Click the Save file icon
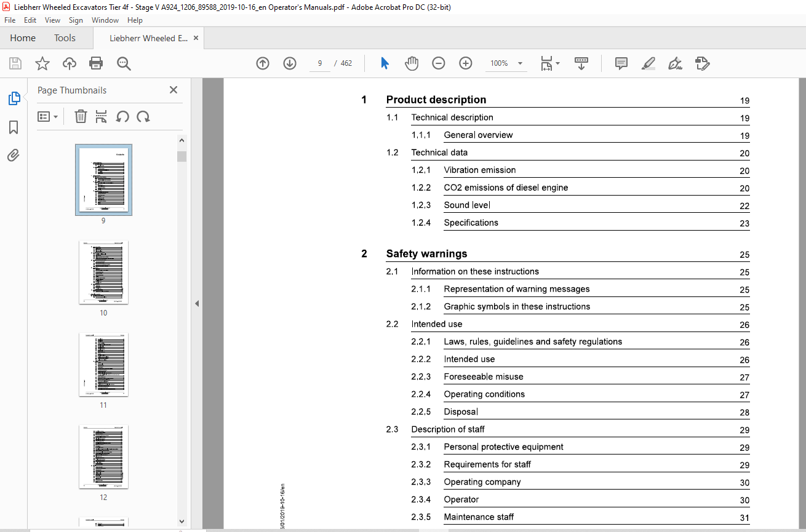Image resolution: width=806 pixels, height=532 pixels. coord(15,63)
